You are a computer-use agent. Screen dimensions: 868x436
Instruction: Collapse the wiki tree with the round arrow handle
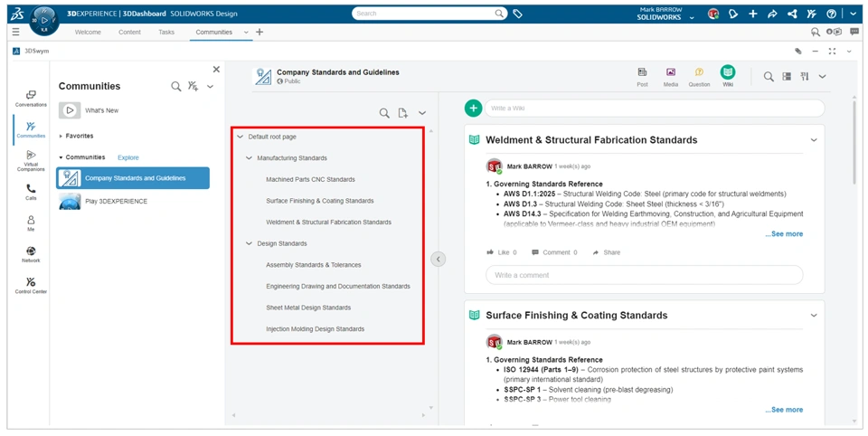pos(438,259)
